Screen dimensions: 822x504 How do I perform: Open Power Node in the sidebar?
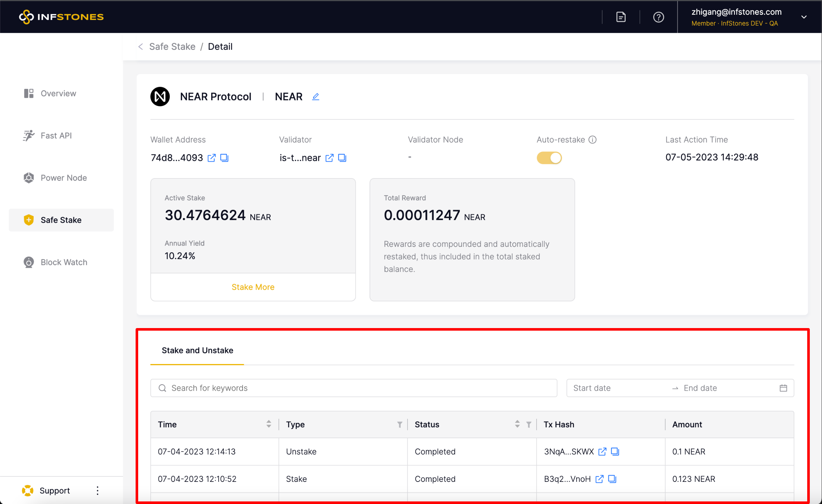pyautogui.click(x=63, y=178)
